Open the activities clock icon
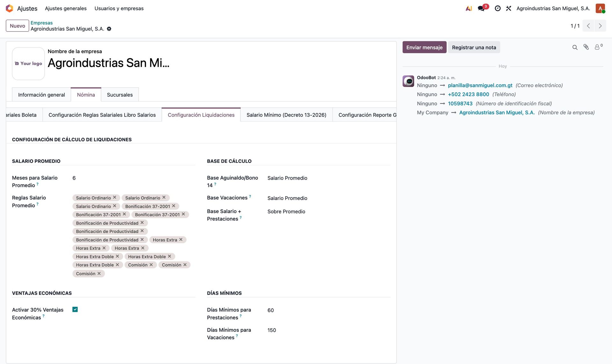Image resolution: width=612 pixels, height=364 pixels. click(x=498, y=8)
